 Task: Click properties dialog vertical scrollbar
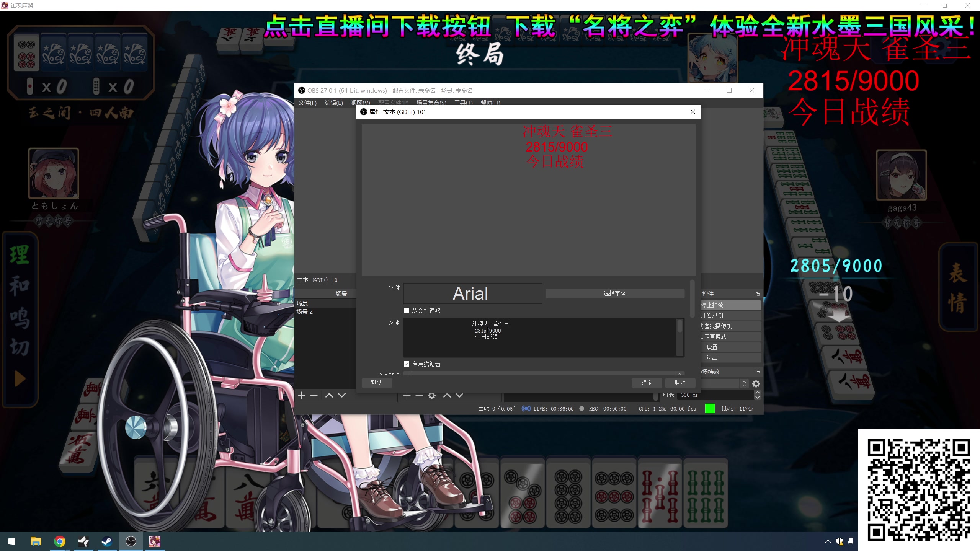click(692, 298)
